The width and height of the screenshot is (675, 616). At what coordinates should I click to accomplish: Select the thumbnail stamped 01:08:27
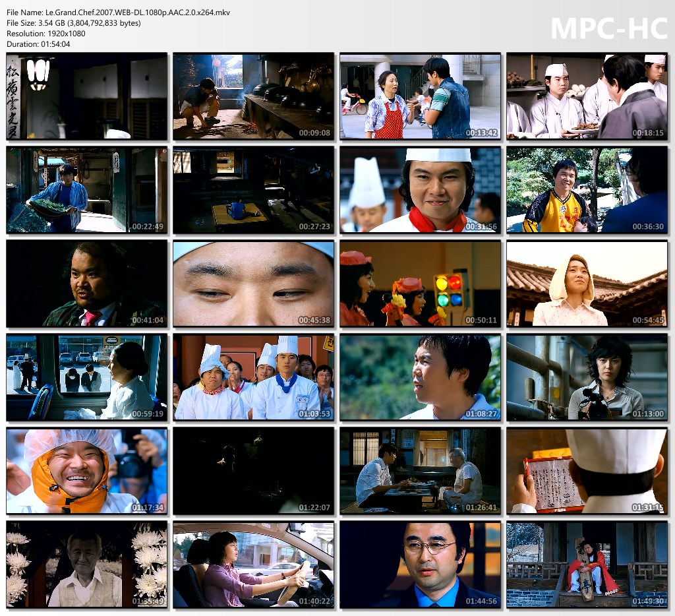coord(420,377)
